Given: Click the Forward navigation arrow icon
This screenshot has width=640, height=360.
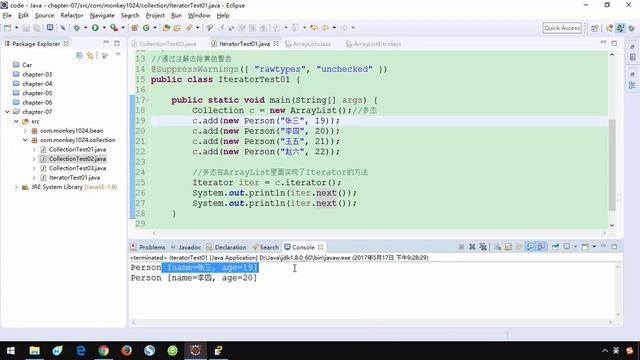Looking at the screenshot, I should point(344,28).
